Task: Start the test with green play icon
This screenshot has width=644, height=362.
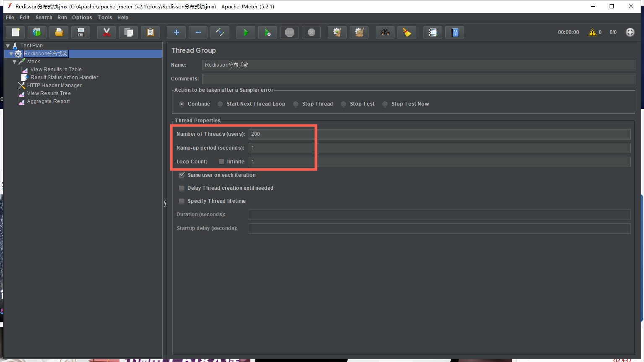Action: [246, 32]
